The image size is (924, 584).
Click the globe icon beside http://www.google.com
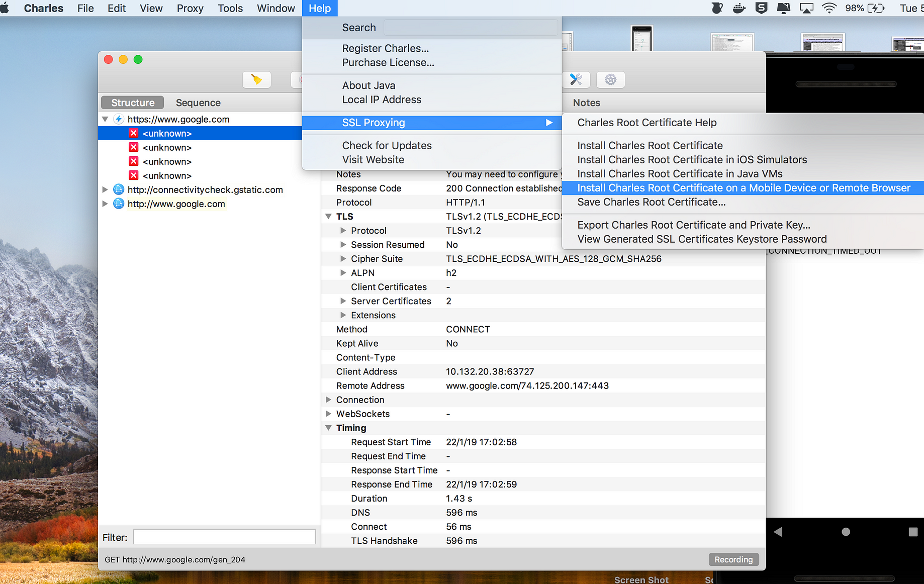pos(119,204)
